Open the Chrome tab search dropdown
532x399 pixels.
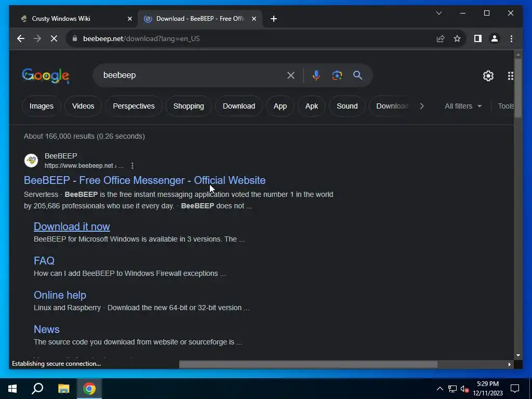coord(438,13)
